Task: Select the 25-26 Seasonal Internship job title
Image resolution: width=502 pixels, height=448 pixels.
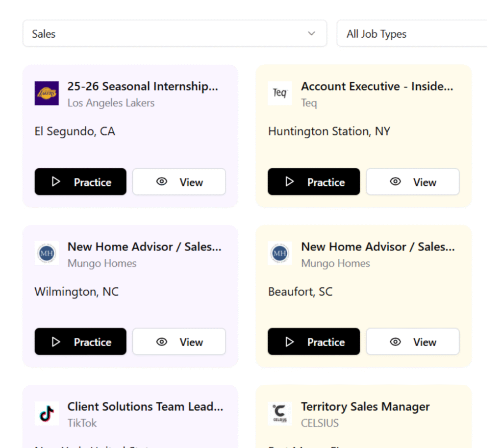Action: click(143, 87)
